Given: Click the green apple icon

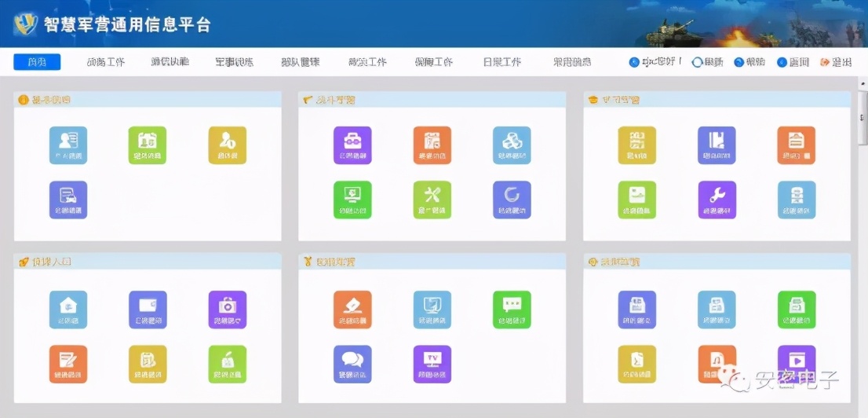Looking at the screenshot, I should point(228,364).
